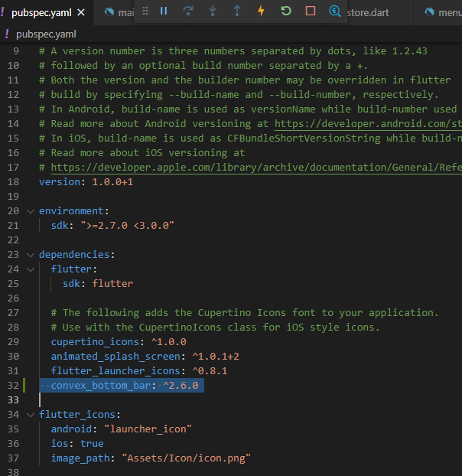Click the debug Step Over icon
This screenshot has width=462, height=476.
pyautogui.click(x=188, y=11)
